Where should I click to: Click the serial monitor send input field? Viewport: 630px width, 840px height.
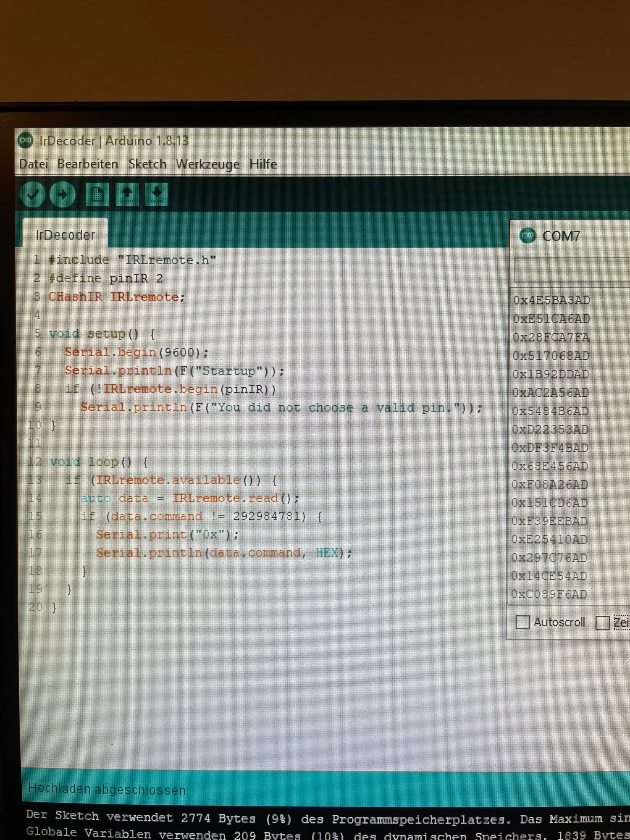[x=572, y=270]
